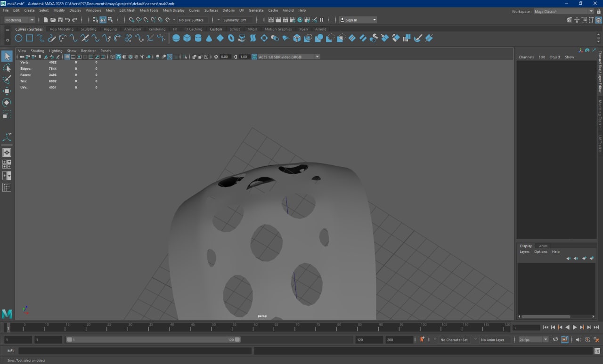Viewport: 603px width, 364px height.
Task: Activate the Select tool in Tool Box
Action: [x=7, y=57]
